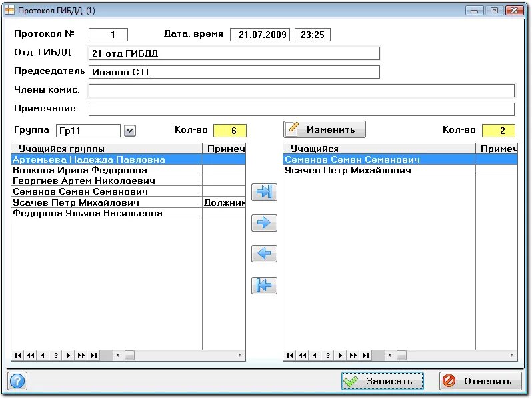532x399 pixels.
Task: Click the Примеч column header in right list
Action: click(497, 149)
